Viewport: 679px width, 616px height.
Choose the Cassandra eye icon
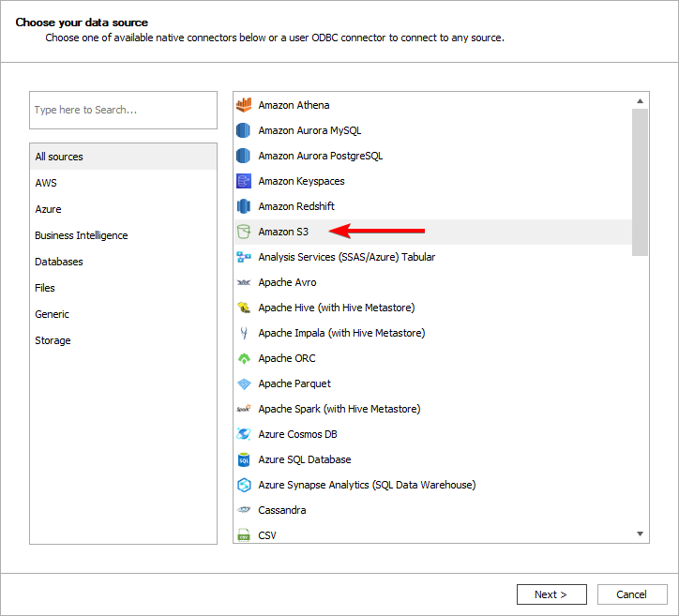click(244, 510)
